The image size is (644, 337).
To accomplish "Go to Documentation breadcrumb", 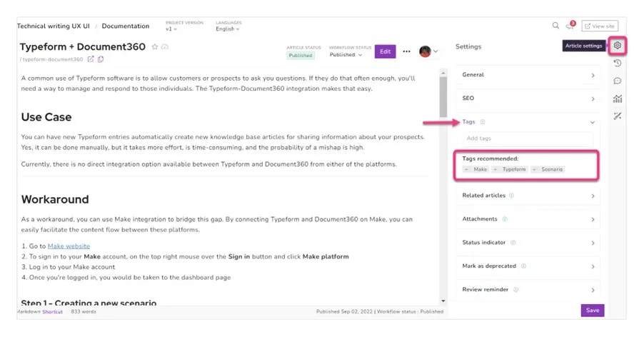I will click(125, 26).
